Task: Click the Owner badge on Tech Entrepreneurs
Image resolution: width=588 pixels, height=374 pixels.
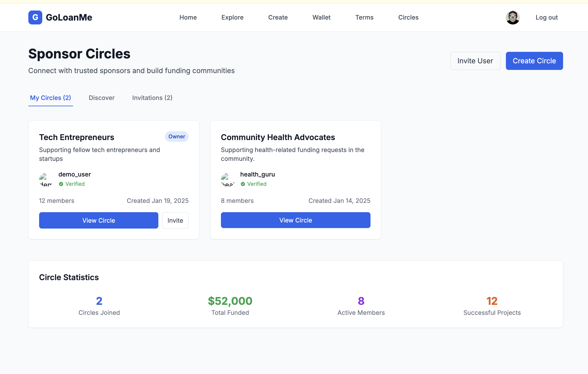Action: point(176,136)
